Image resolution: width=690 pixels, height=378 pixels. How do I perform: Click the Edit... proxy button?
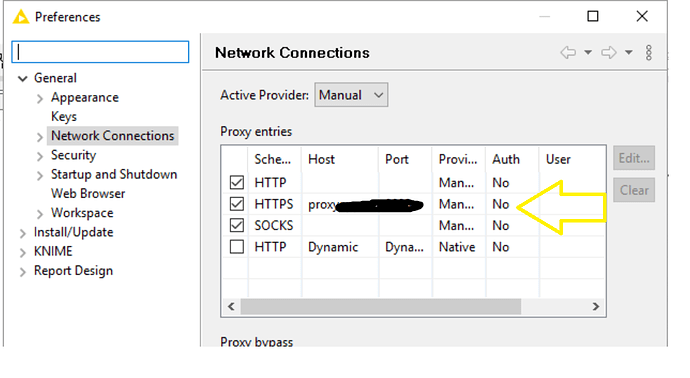point(634,158)
